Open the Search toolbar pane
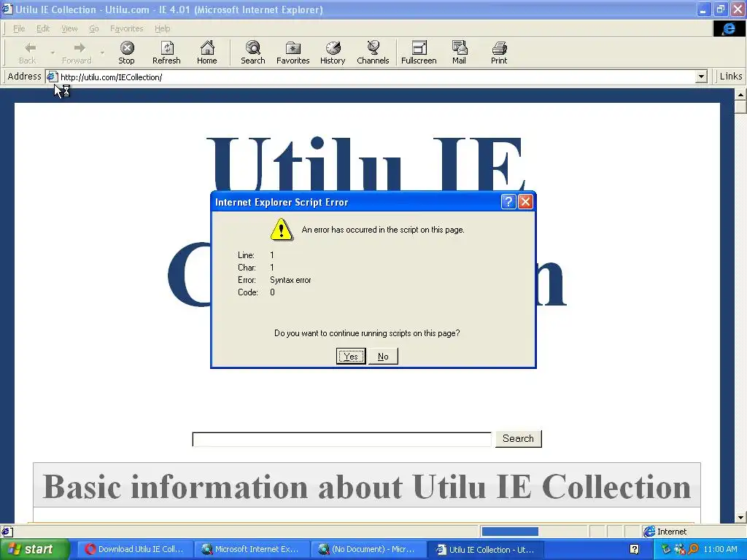 coord(252,52)
